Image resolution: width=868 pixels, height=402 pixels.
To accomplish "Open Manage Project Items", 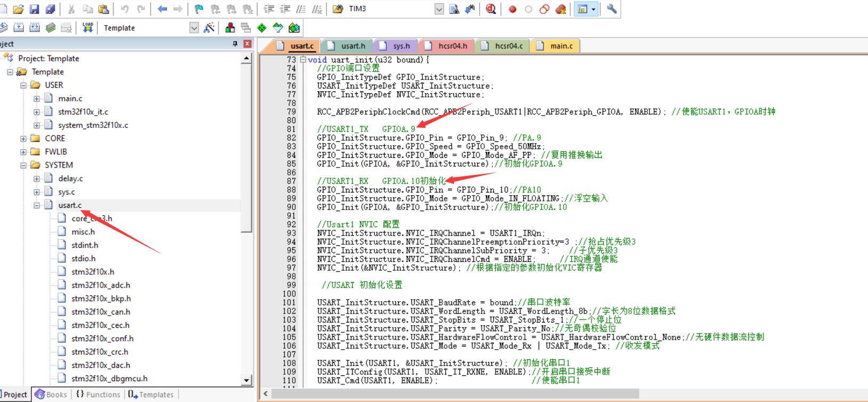I will 230,28.
